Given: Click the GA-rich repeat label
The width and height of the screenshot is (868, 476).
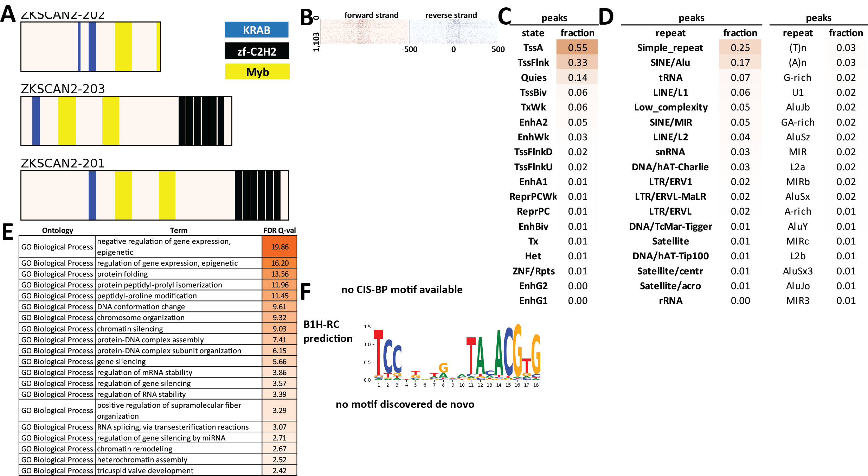Looking at the screenshot, I should tap(798, 122).
